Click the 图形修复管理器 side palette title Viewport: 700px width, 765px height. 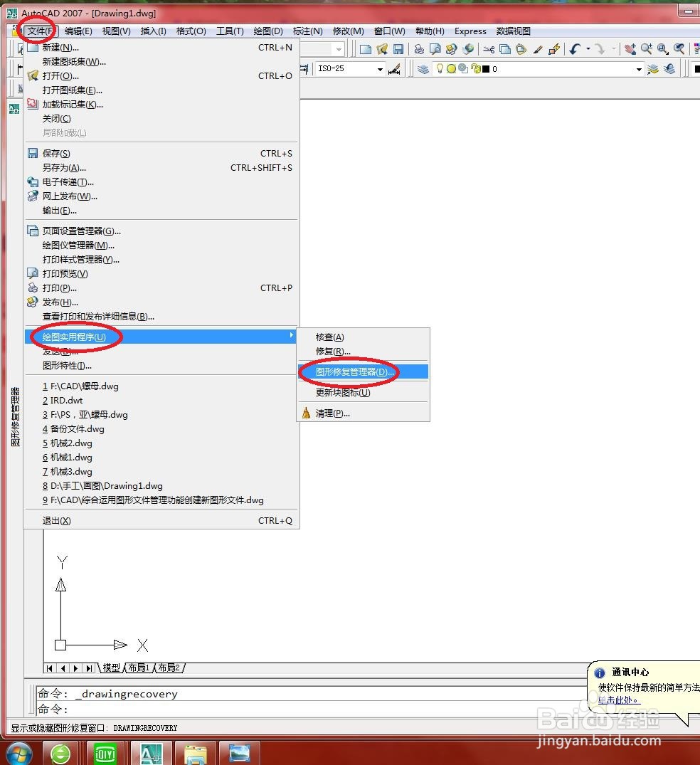[15, 416]
